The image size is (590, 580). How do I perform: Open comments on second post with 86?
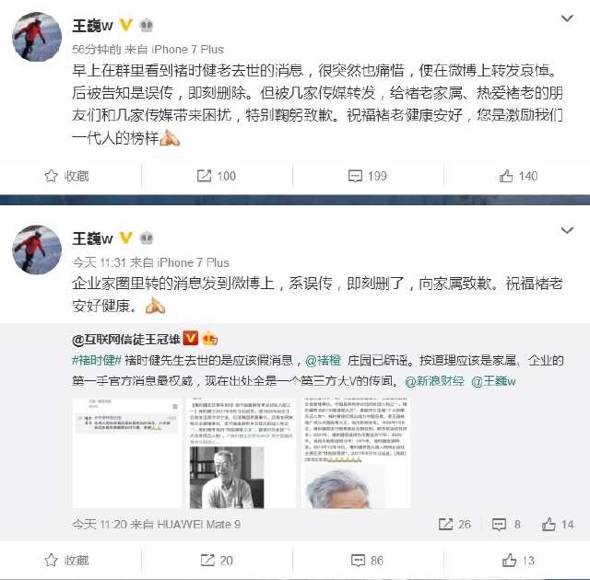click(367, 560)
